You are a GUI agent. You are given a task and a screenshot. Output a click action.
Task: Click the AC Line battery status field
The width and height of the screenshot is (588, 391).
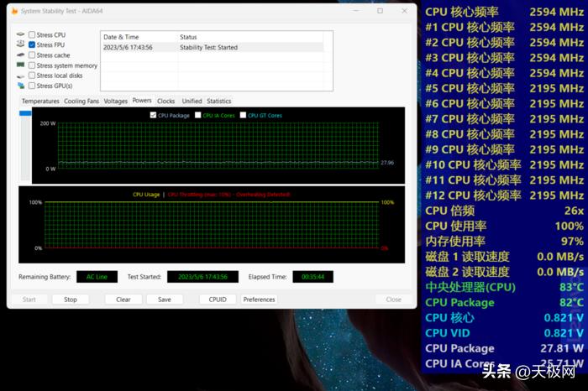click(97, 277)
